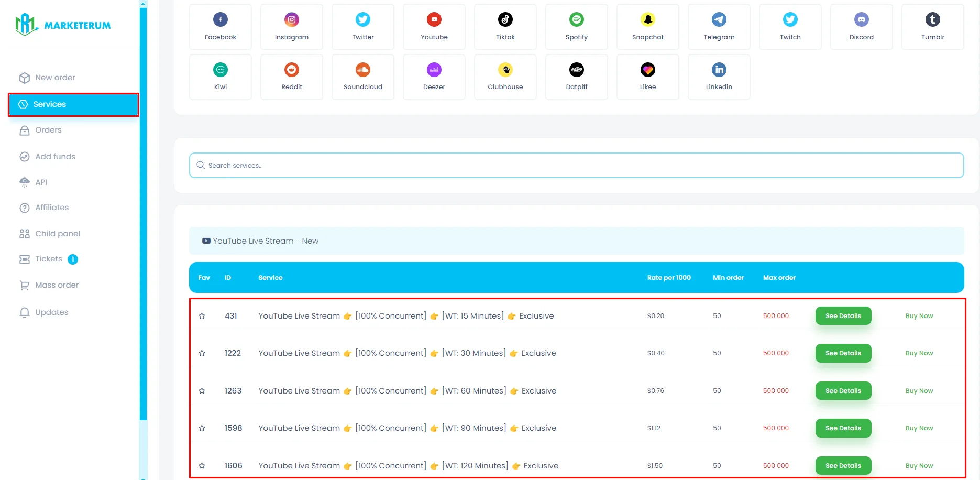This screenshot has width=980, height=480.
Task: Click the Marketerum logo
Action: coord(63,25)
